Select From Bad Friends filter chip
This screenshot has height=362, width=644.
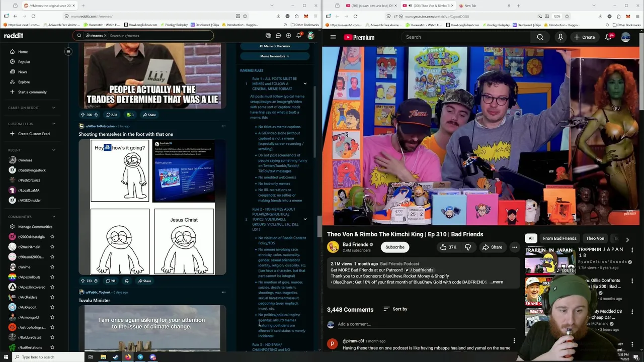point(559,238)
